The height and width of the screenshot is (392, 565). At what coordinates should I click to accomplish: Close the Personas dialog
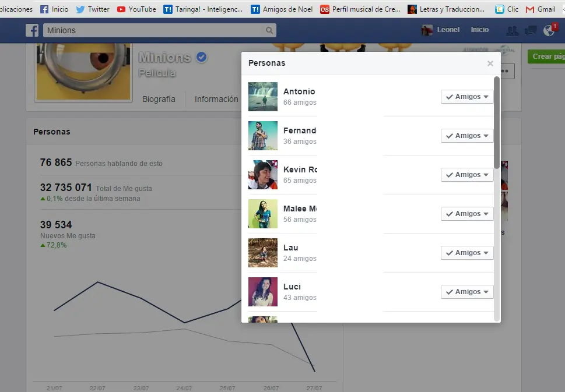click(490, 63)
